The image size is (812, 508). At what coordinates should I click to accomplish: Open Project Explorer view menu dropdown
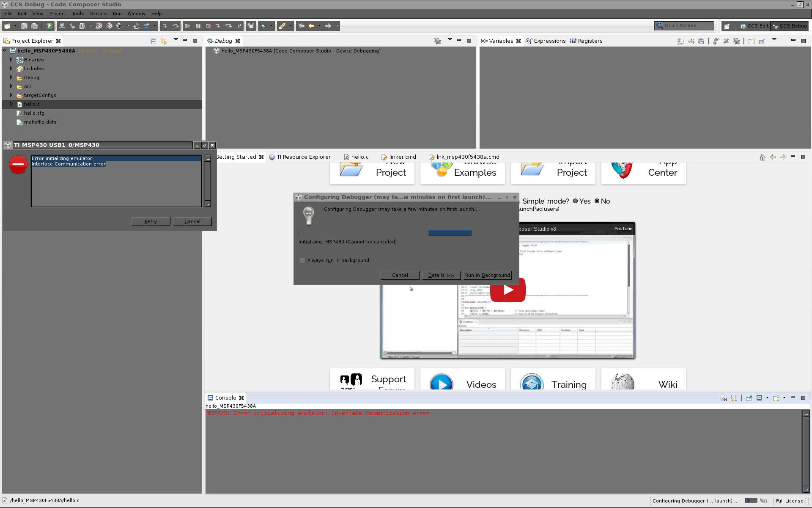(x=176, y=40)
